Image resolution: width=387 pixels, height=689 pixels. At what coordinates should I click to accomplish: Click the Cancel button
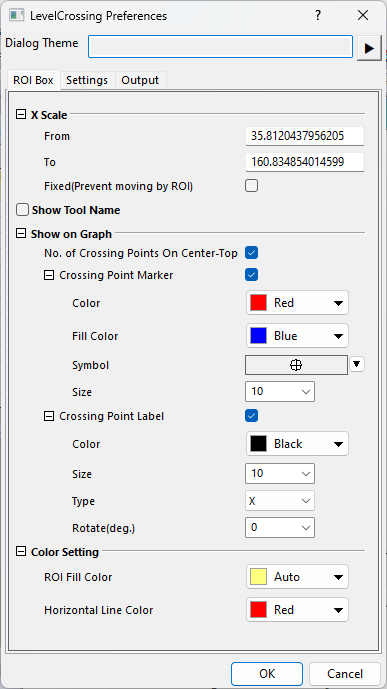pos(345,674)
